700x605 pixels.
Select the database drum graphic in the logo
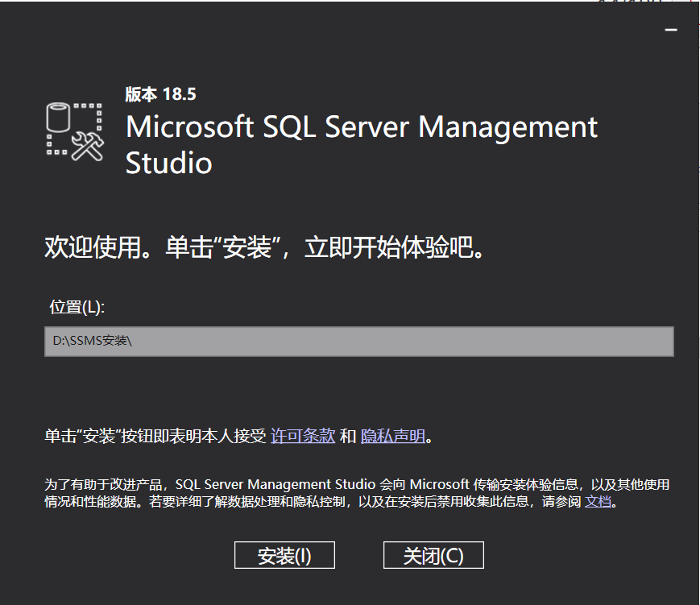58,115
